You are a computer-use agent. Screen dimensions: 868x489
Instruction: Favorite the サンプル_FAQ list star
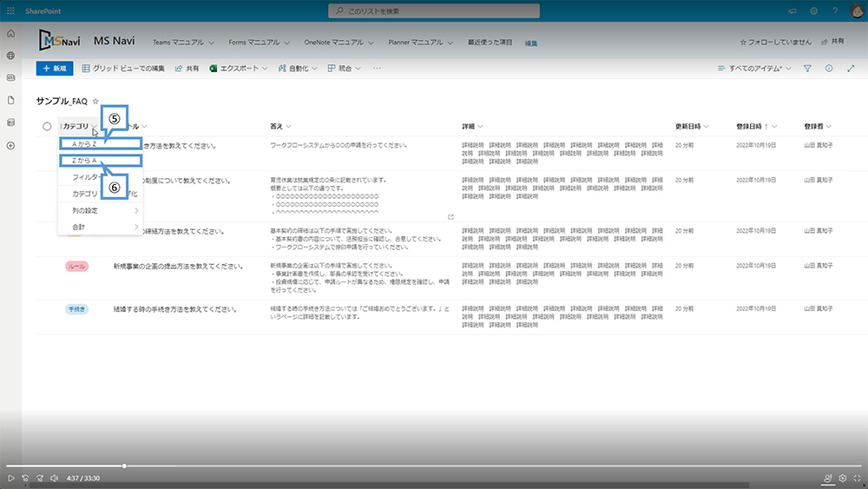tap(95, 102)
